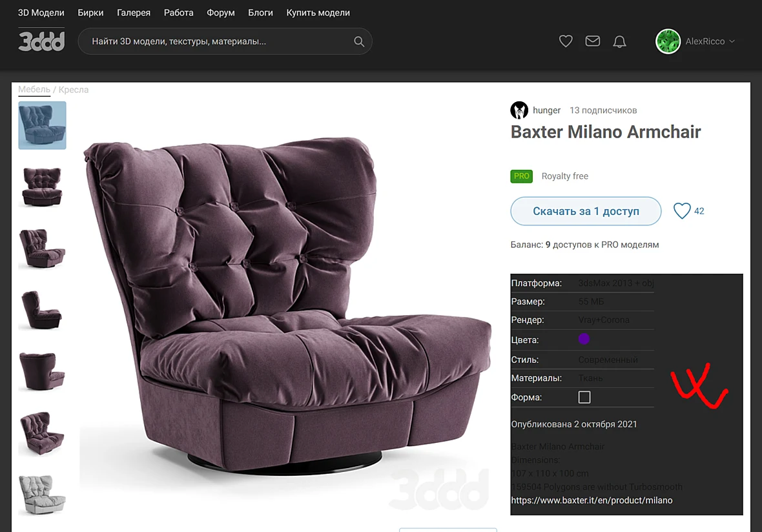The width and height of the screenshot is (762, 532).
Task: Expand AlexRicco account dropdown arrow
Action: tap(732, 41)
